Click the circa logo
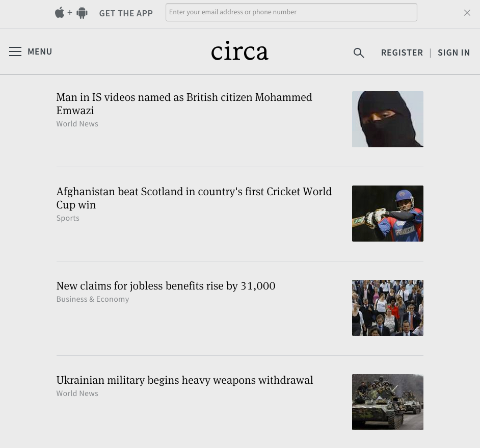The image size is (480, 448). tap(239, 51)
